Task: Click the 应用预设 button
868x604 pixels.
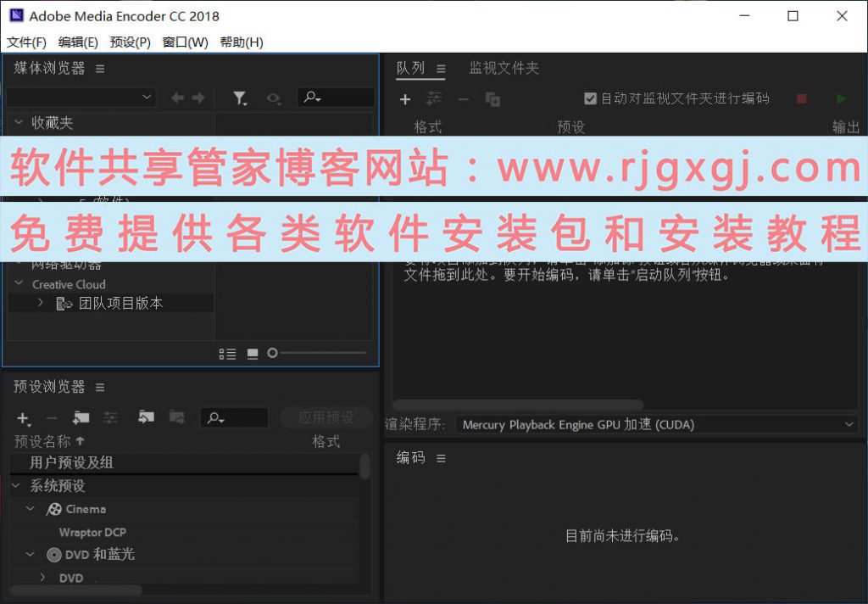Action: coord(325,417)
